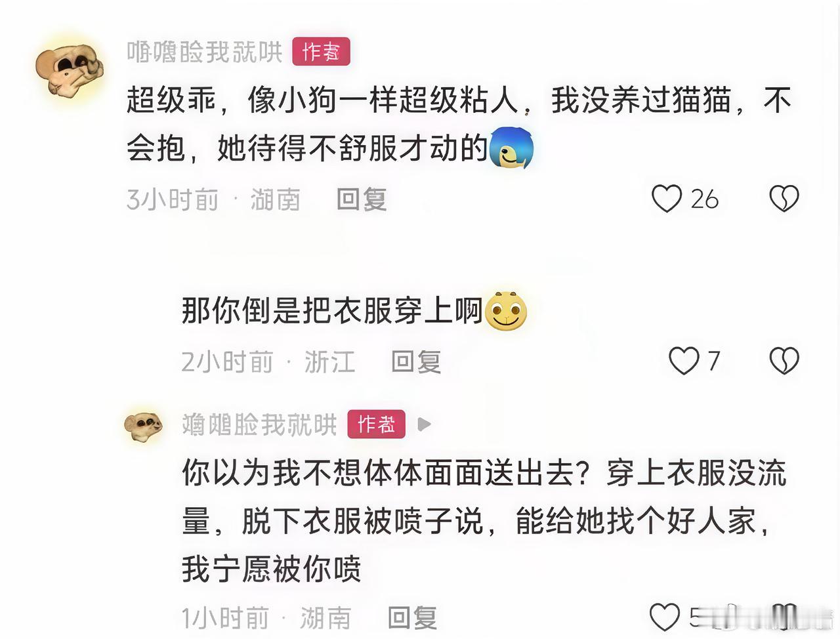
Task: Dislike the Zhejiang reply via broken heart
Action: point(784,361)
